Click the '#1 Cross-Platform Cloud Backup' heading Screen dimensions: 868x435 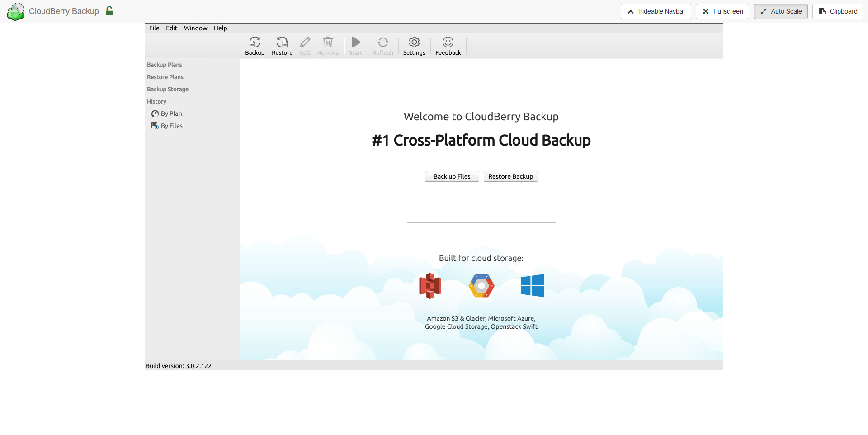tap(481, 140)
